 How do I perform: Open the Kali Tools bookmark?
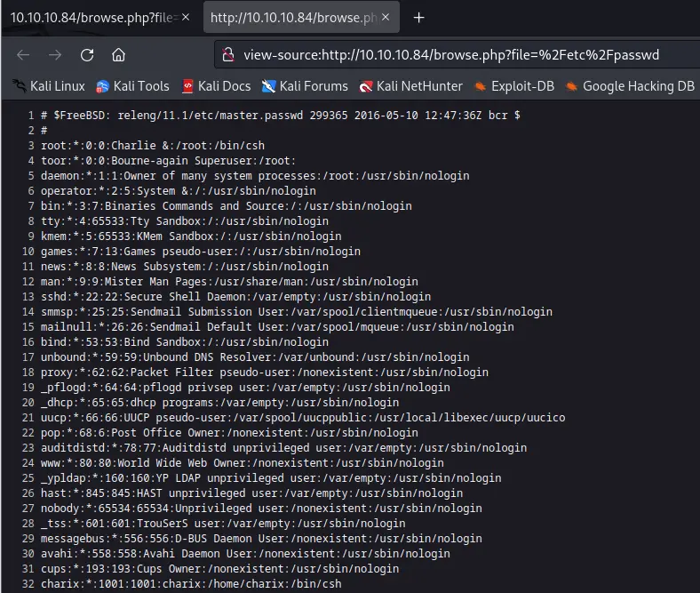click(x=132, y=86)
